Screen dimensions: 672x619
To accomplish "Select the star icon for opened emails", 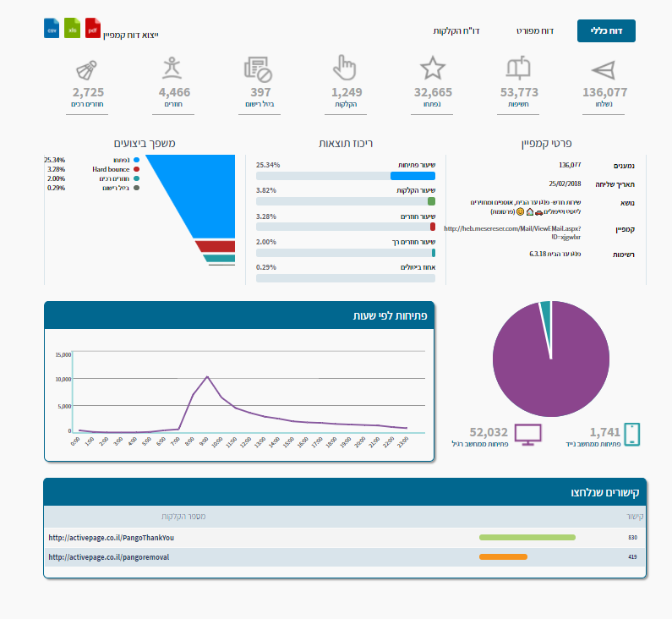I will point(432,68).
